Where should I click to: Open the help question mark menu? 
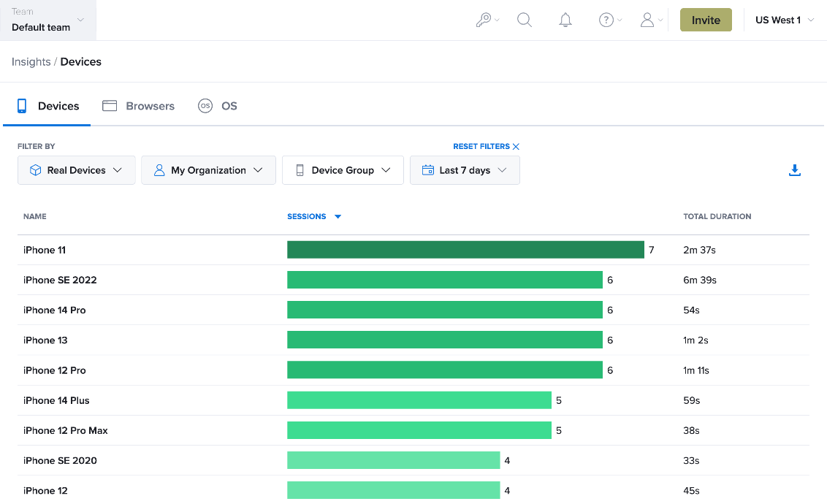(x=610, y=20)
